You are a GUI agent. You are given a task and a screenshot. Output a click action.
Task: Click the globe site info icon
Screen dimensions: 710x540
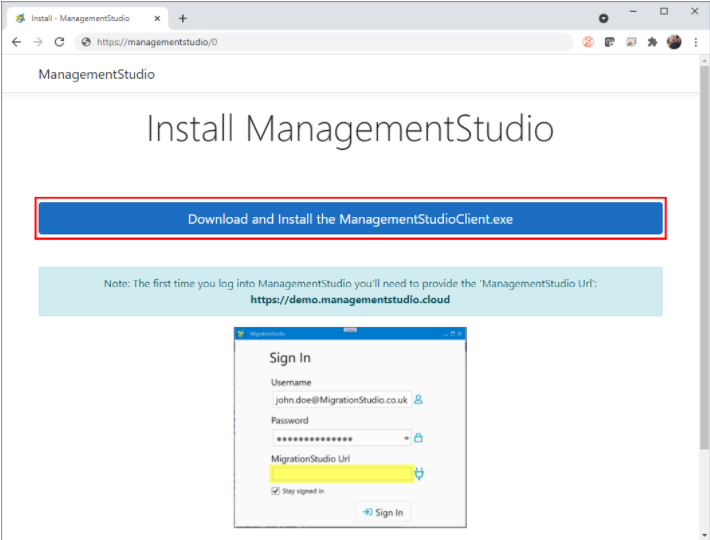pyautogui.click(x=86, y=42)
